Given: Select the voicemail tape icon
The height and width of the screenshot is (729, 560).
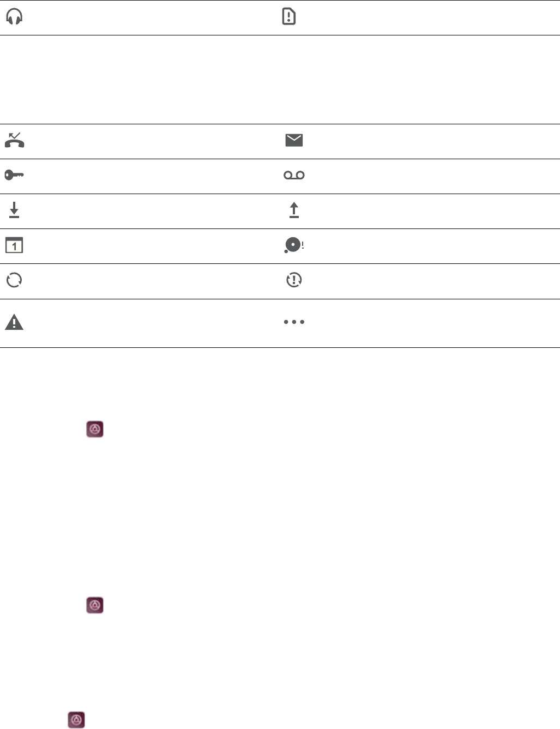Looking at the screenshot, I should tap(294, 175).
